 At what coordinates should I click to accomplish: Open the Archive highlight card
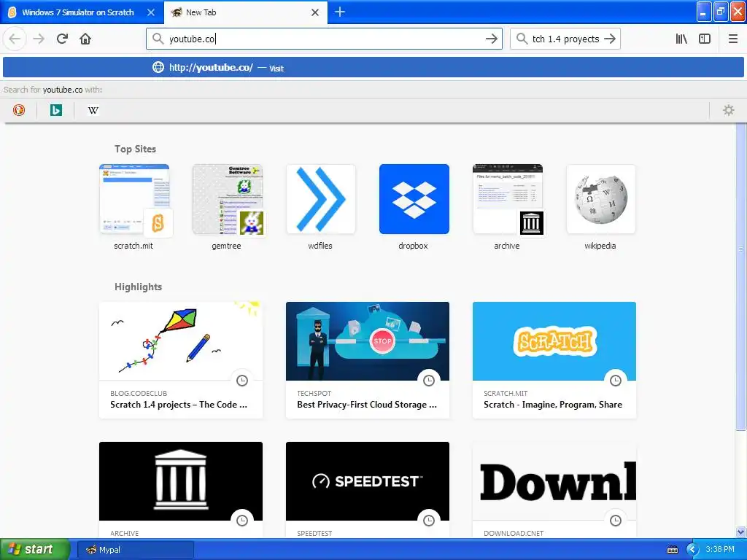[x=181, y=490]
